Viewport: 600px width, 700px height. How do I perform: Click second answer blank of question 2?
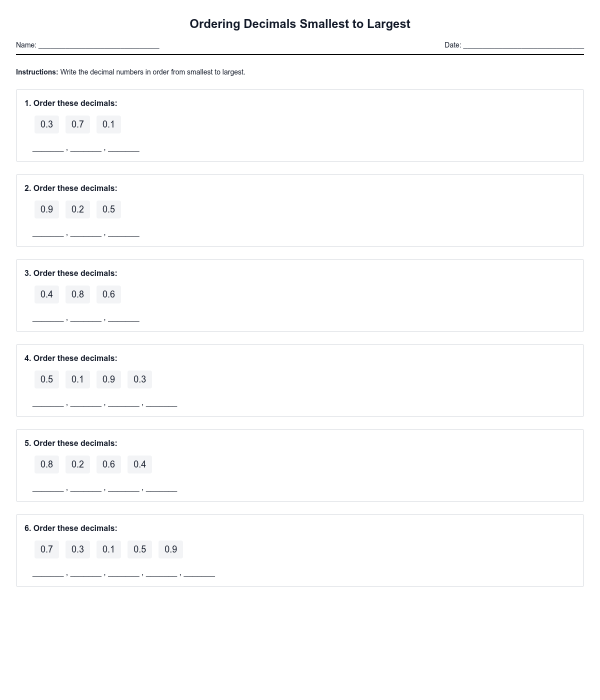tap(85, 232)
